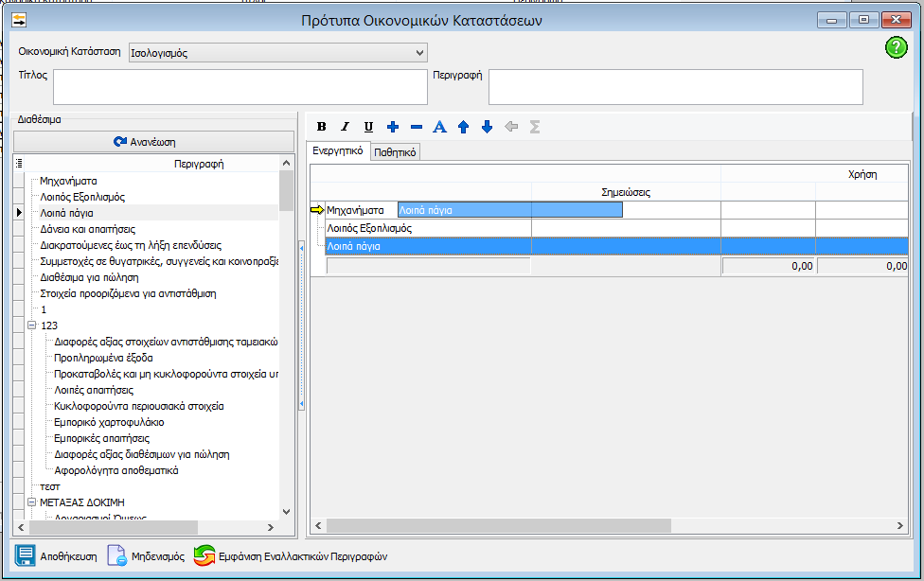This screenshot has height=581, width=924.
Task: Click the splitter collapse arrow between panels
Action: [x=302, y=248]
